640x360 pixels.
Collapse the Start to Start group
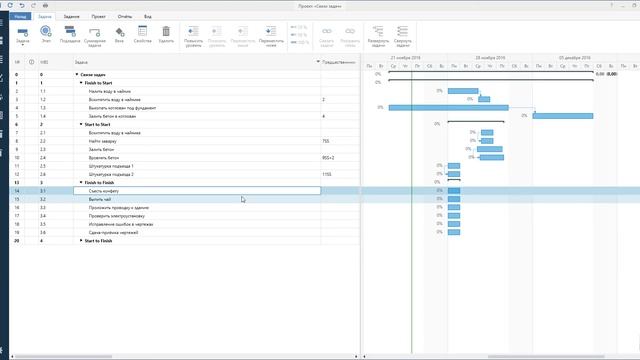[81, 124]
